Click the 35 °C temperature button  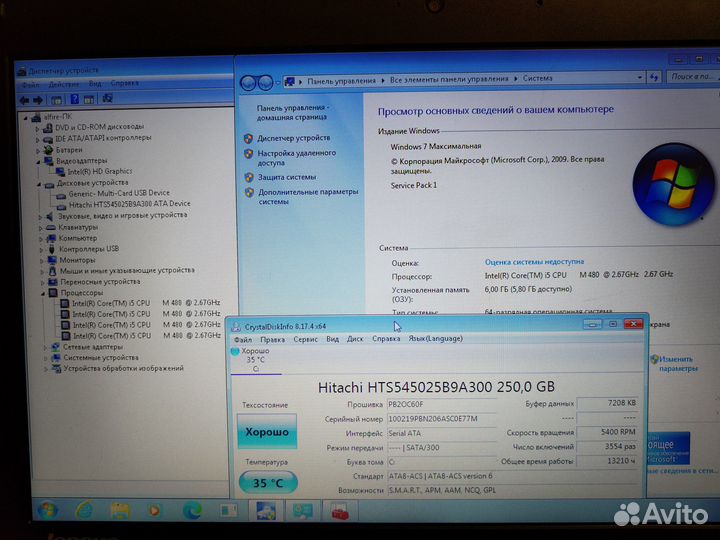[x=267, y=483]
